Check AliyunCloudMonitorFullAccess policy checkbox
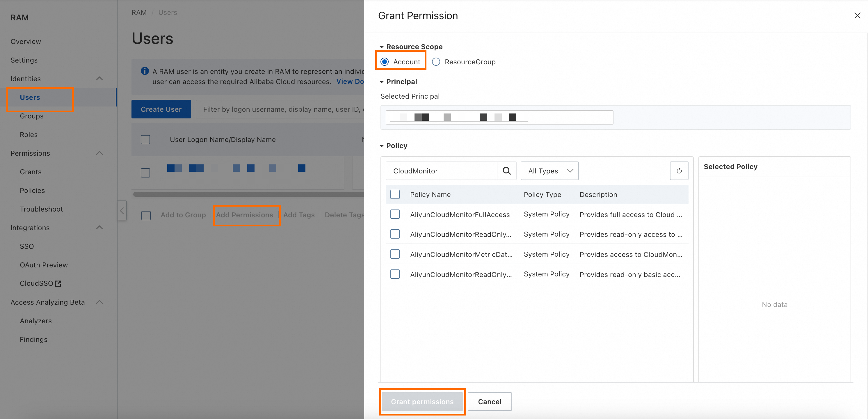This screenshot has width=868, height=419. 395,214
